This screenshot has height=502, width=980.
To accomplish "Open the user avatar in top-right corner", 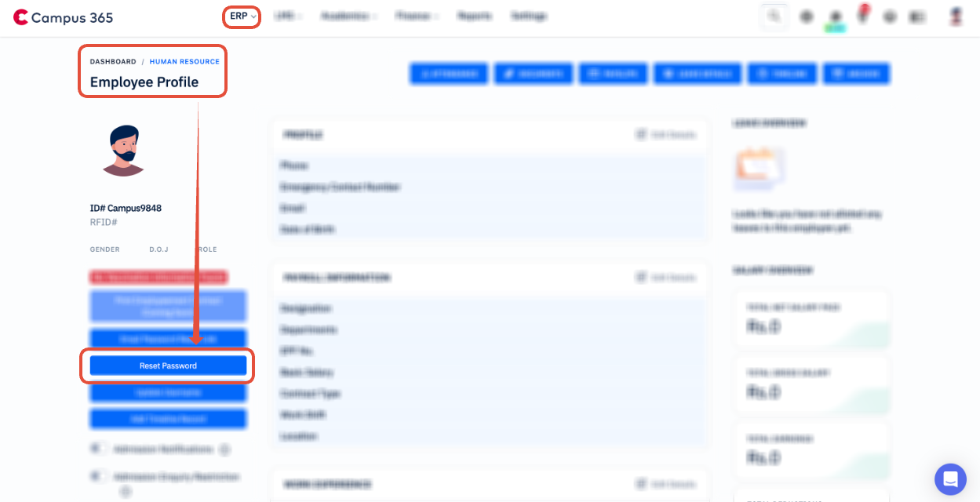I will 956,16.
